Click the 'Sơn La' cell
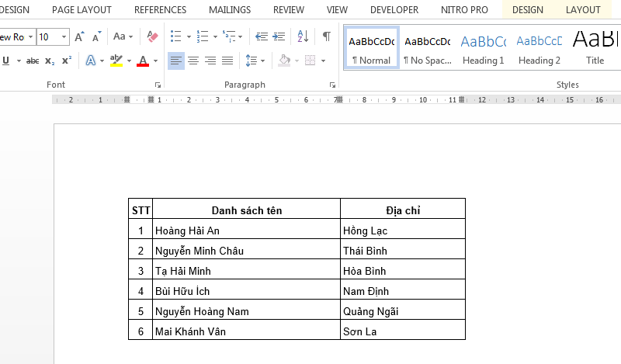 (403, 330)
